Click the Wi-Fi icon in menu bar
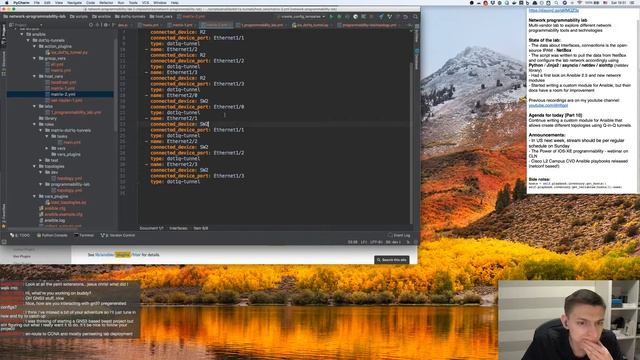Image resolution: width=640 pixels, height=360 pixels. 580,2
